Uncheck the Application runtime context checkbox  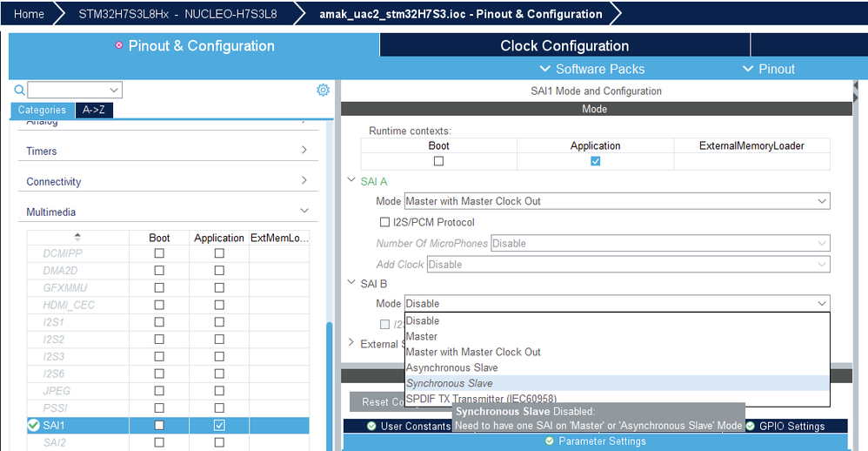(x=595, y=161)
